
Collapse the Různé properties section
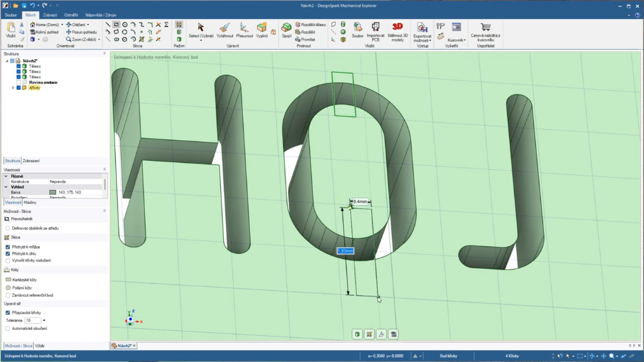[x=6, y=176]
